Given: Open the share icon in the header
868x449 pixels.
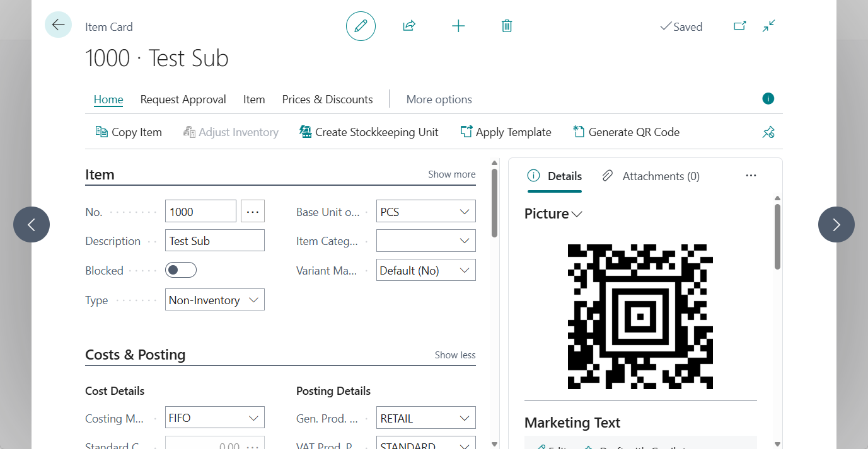Looking at the screenshot, I should [408, 26].
